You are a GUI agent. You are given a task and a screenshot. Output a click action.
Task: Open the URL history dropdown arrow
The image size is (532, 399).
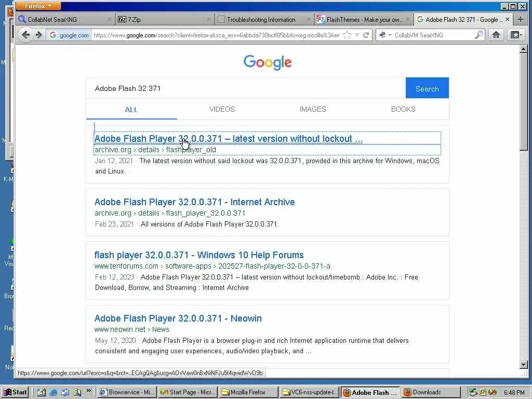(357, 35)
